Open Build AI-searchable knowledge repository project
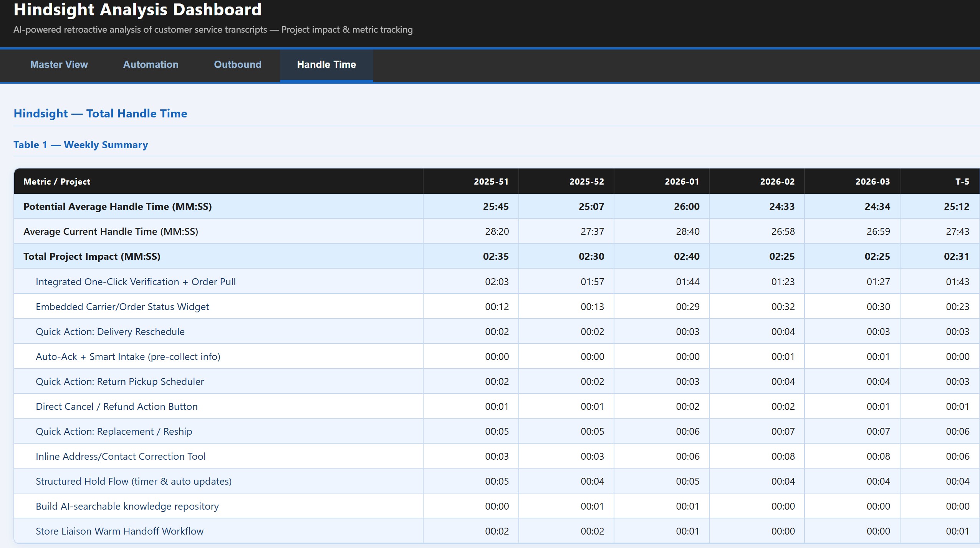 [x=127, y=506]
